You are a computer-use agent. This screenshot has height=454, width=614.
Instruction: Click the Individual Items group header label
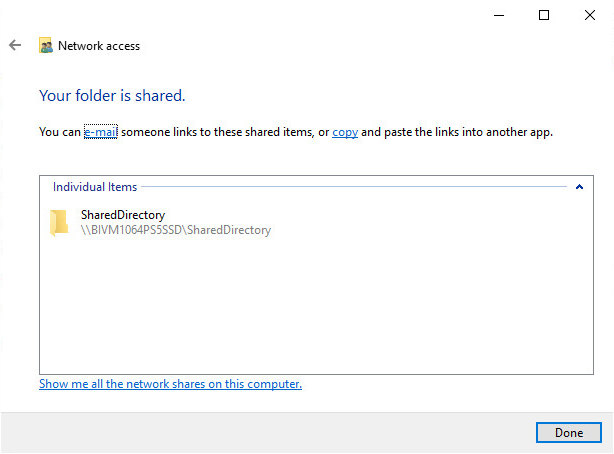pyautogui.click(x=95, y=187)
